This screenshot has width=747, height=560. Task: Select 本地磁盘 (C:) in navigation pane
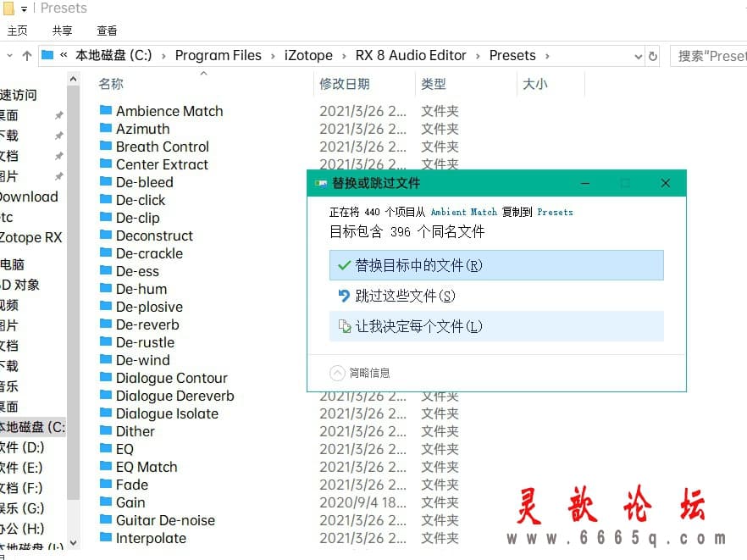click(32, 426)
